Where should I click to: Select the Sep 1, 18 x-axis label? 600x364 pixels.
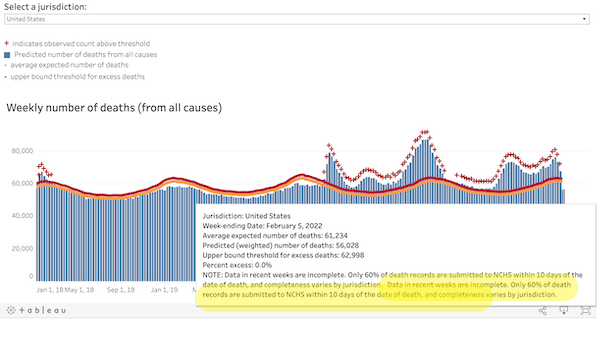click(x=121, y=290)
